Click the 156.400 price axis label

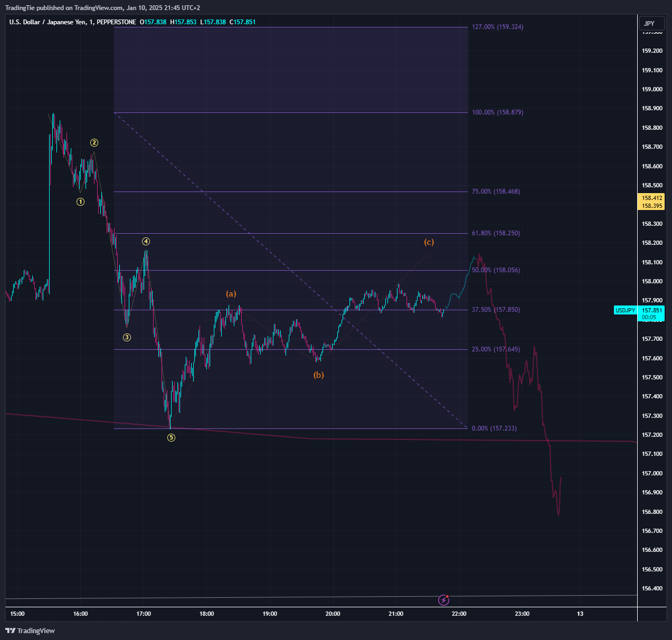point(652,589)
